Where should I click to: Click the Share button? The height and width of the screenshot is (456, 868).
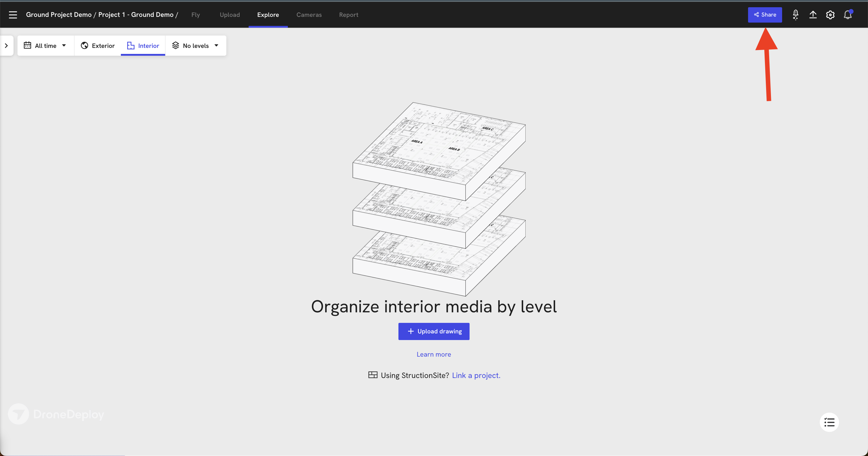pyautogui.click(x=765, y=14)
